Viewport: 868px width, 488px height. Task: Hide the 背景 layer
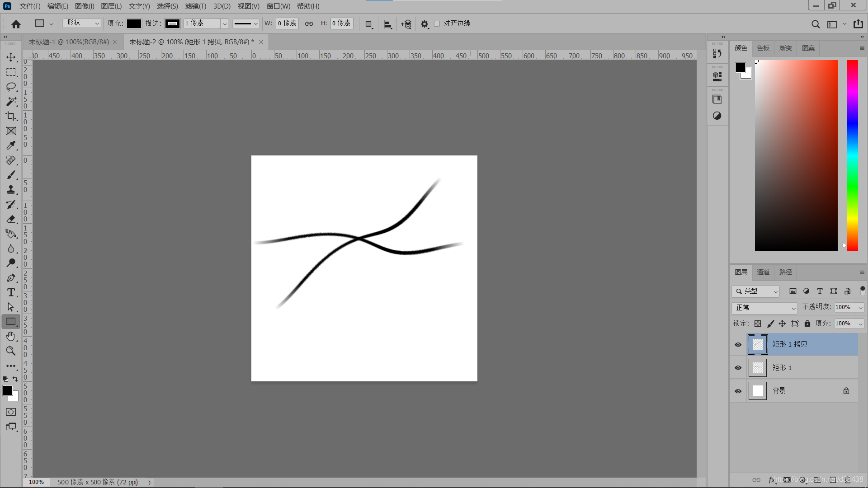coord(738,391)
